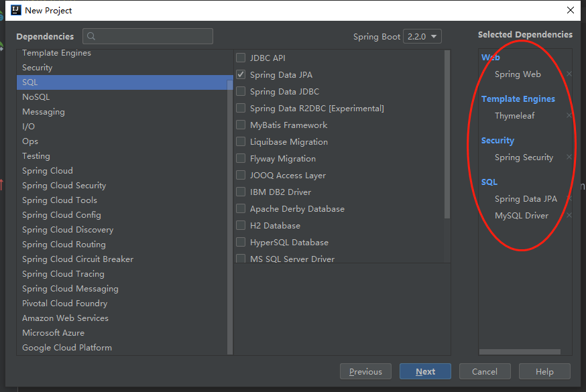Remove Thymeleaf from selected dependencies
586x392 pixels.
569,116
